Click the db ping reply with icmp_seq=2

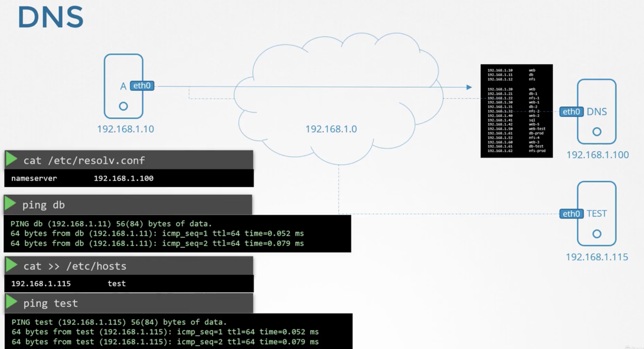157,243
